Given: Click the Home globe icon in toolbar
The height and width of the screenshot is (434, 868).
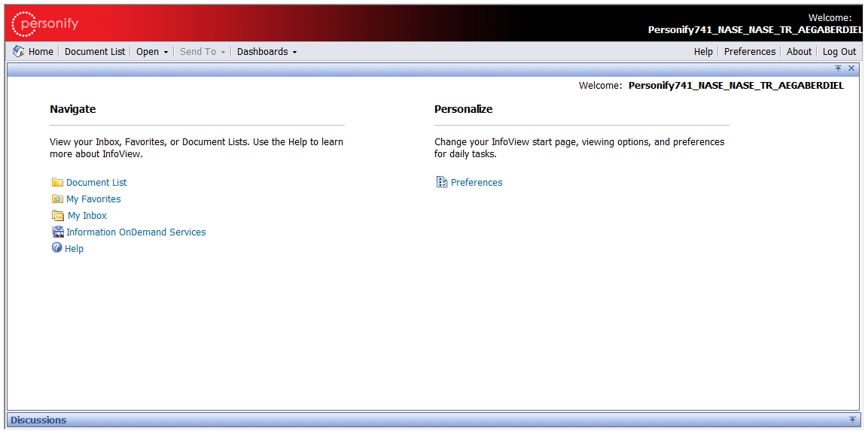Looking at the screenshot, I should [x=19, y=51].
